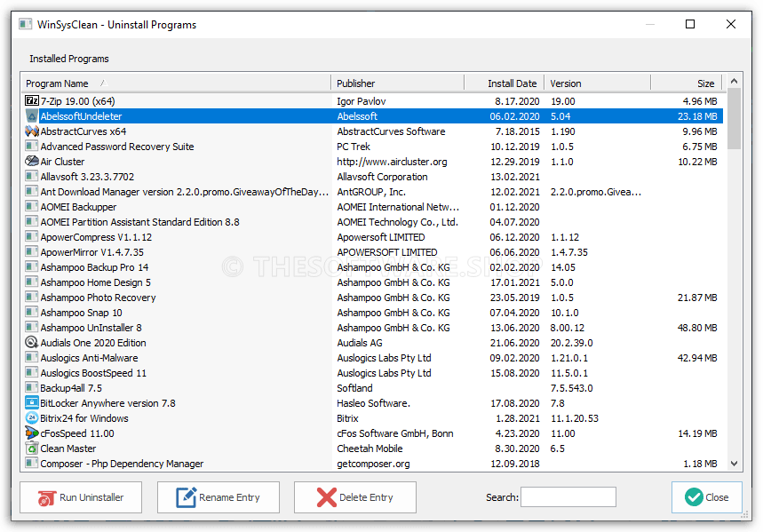Screen dimensions: 763x532
Task: Select the ApowerCompress V1.1.12 entry
Action: 374,236
